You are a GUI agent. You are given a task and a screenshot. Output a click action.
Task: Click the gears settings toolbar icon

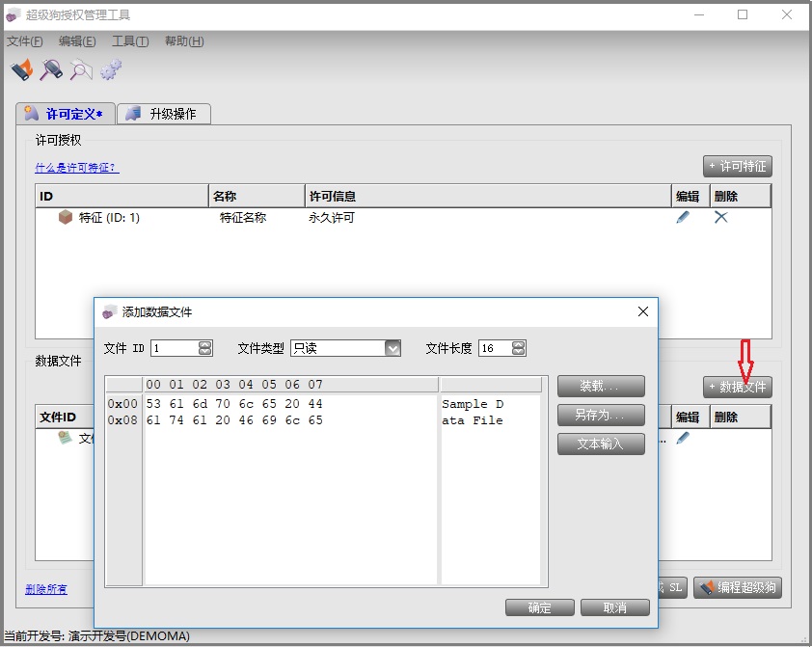[x=111, y=69]
